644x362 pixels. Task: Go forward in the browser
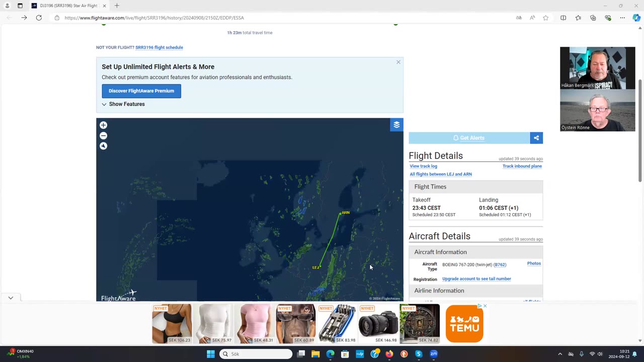click(24, 18)
